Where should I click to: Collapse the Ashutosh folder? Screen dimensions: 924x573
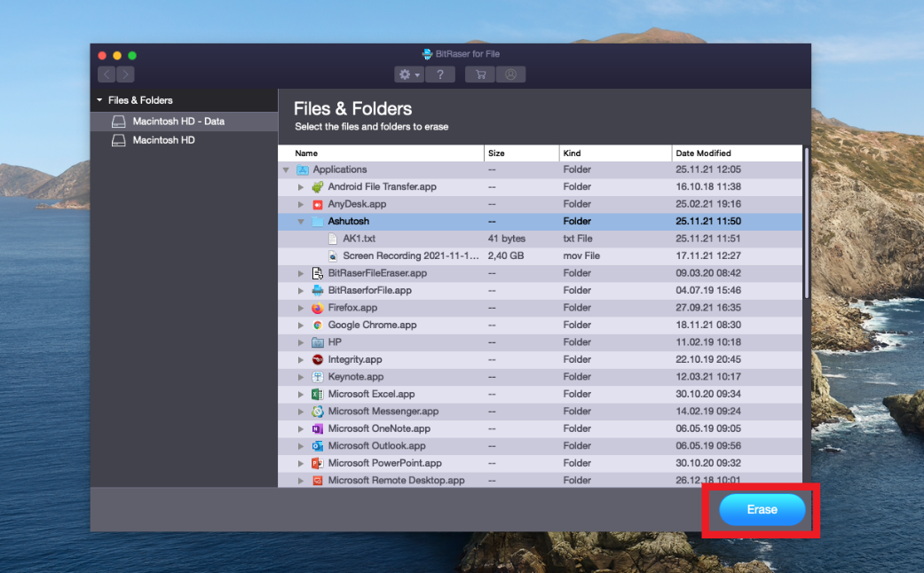click(x=301, y=222)
